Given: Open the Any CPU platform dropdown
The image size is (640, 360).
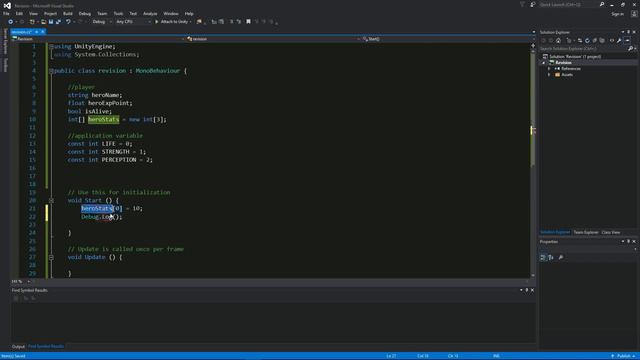Looking at the screenshot, I should tap(150, 22).
